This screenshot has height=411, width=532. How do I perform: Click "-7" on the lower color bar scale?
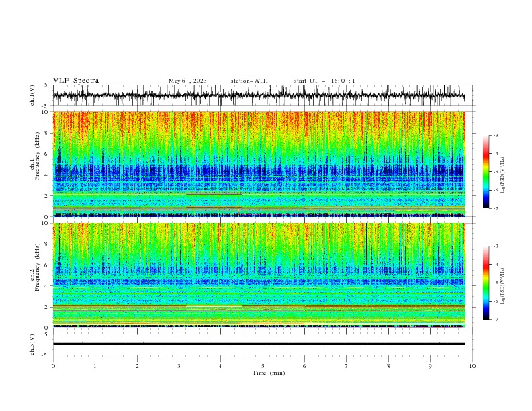tap(496, 320)
